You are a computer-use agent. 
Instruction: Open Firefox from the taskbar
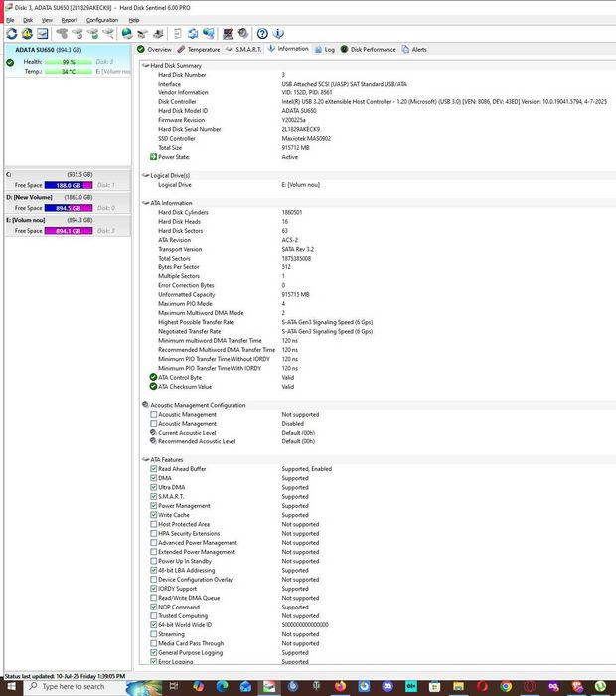coord(340,687)
